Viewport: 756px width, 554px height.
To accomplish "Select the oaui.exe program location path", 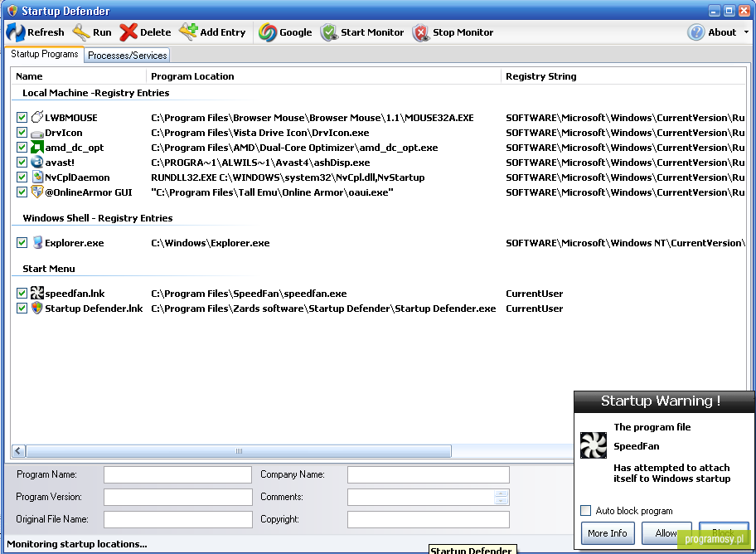I will (x=272, y=192).
